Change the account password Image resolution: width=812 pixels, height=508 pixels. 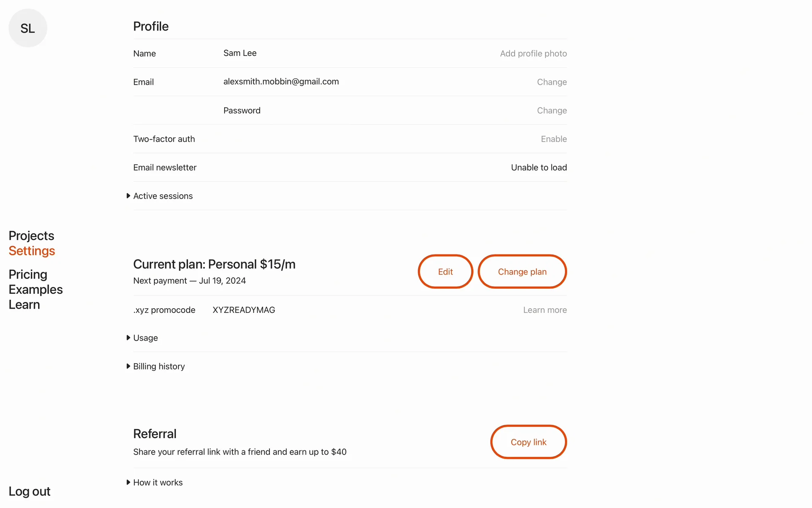[551, 110]
